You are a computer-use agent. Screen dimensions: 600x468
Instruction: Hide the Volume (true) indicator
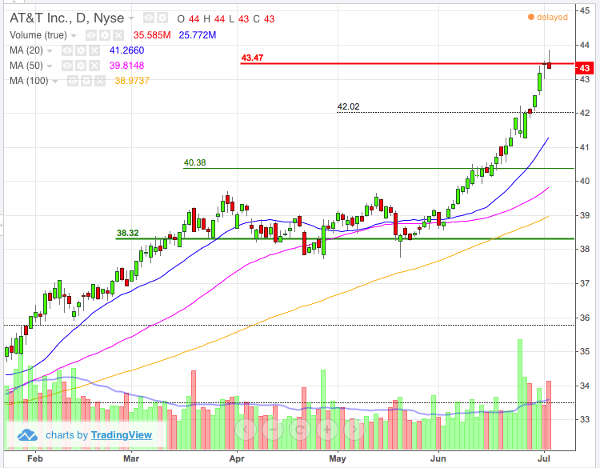click(x=91, y=36)
